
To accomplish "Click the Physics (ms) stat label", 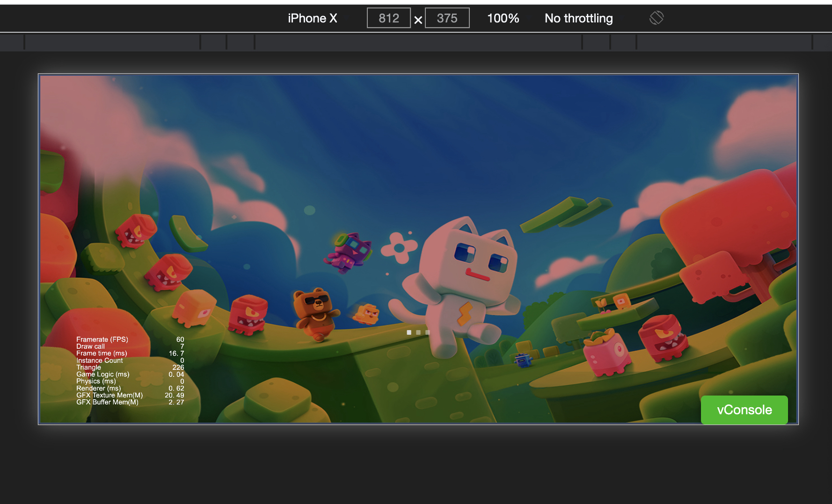I will click(x=96, y=381).
